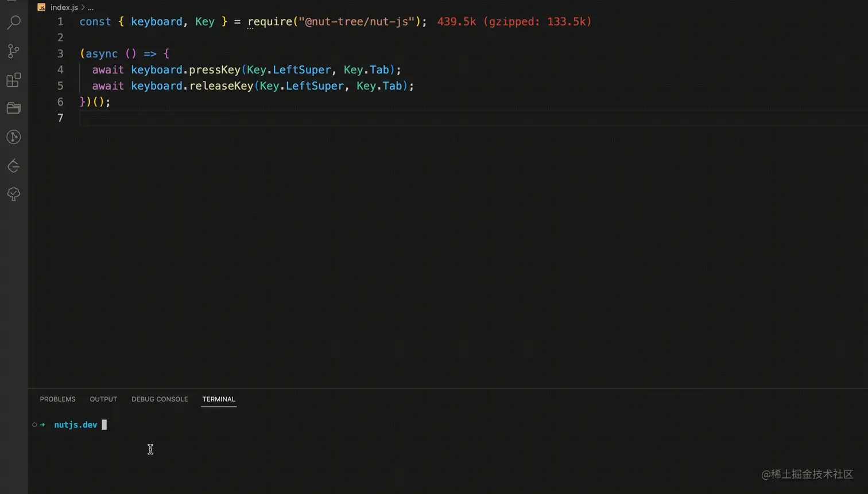Viewport: 868px width, 494px height.
Task: Click line number 4 in the gutter
Action: (60, 69)
